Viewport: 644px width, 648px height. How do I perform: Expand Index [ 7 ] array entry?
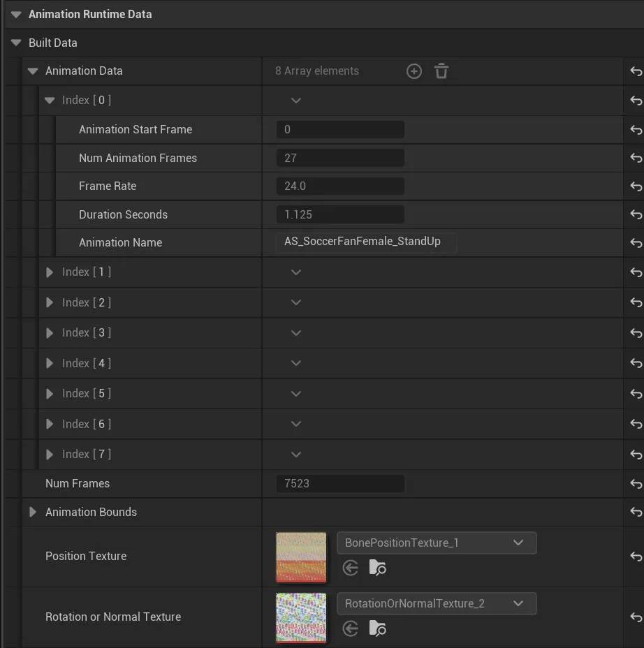[49, 454]
